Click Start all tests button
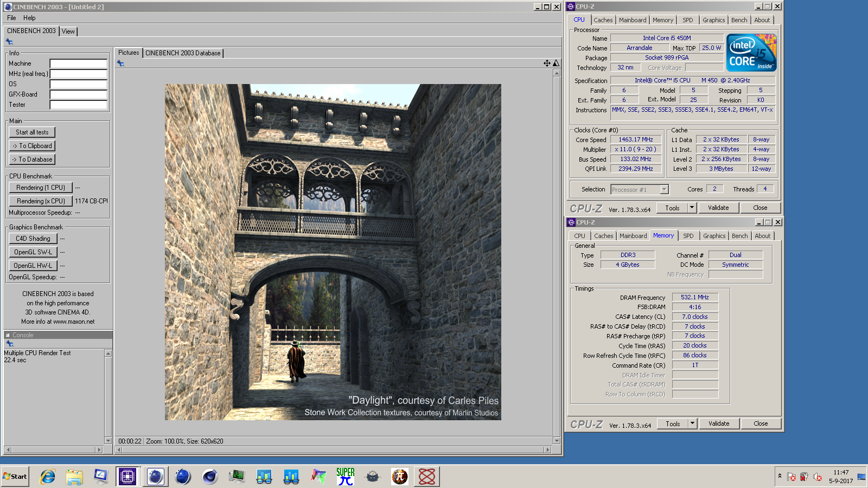Viewport: 868px width, 488px height. coord(32,132)
